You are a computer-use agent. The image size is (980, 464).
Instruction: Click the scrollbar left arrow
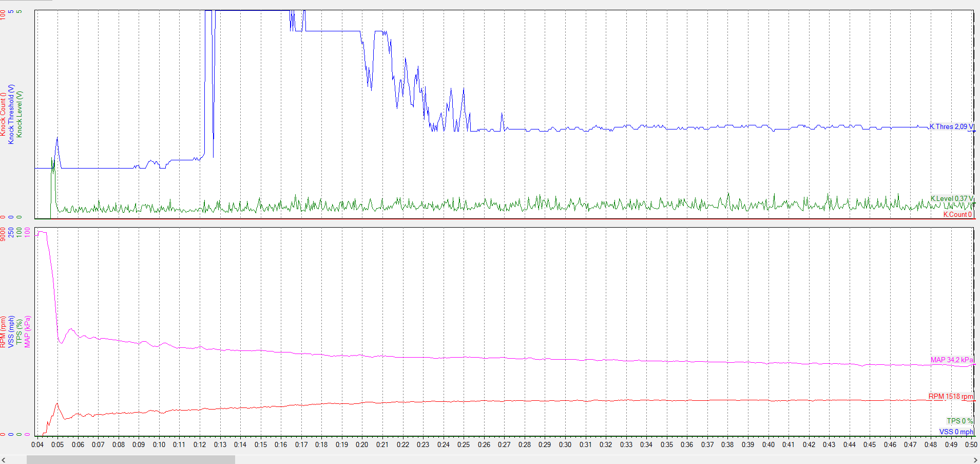(4, 459)
